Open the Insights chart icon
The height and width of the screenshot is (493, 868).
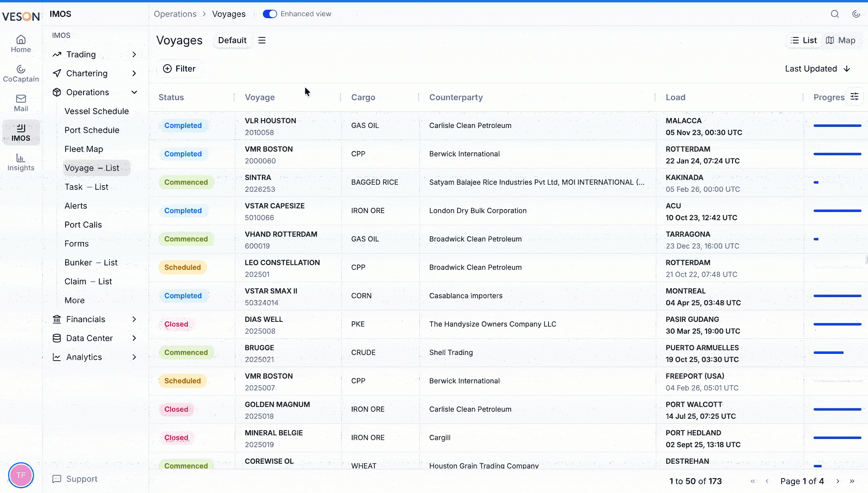pos(21,162)
